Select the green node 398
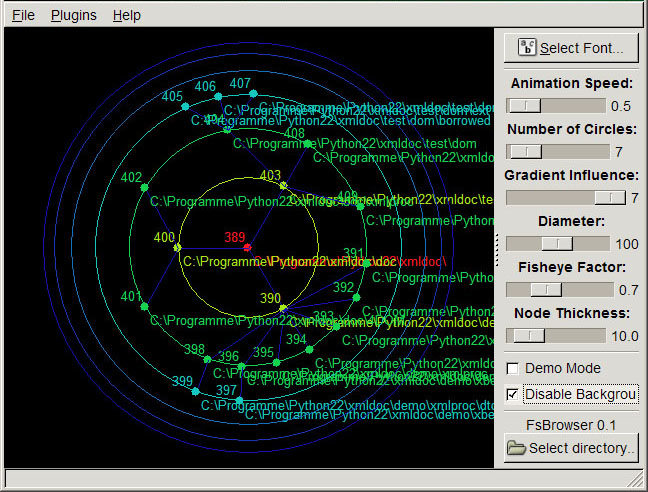Screen dimensions: 648x492 pos(207,359)
